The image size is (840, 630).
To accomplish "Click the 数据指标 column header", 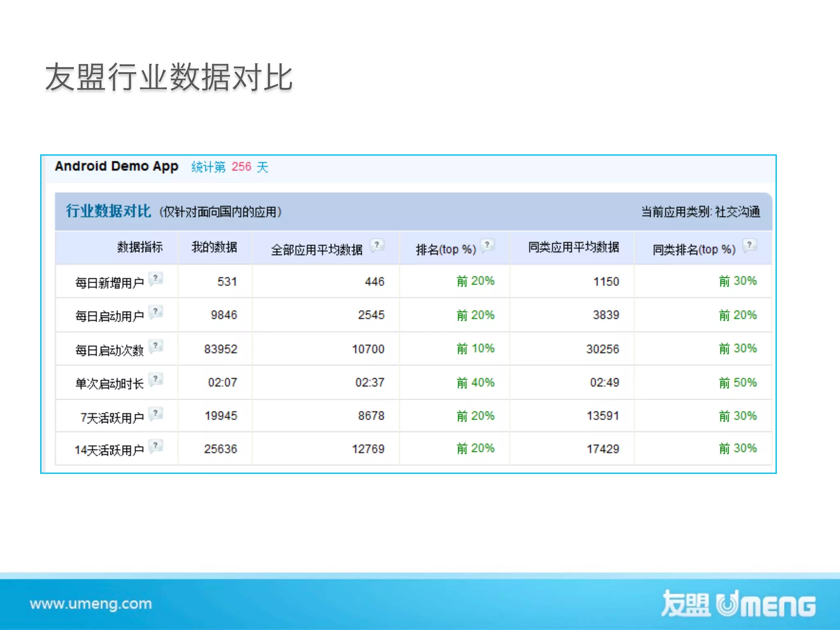I will point(140,247).
